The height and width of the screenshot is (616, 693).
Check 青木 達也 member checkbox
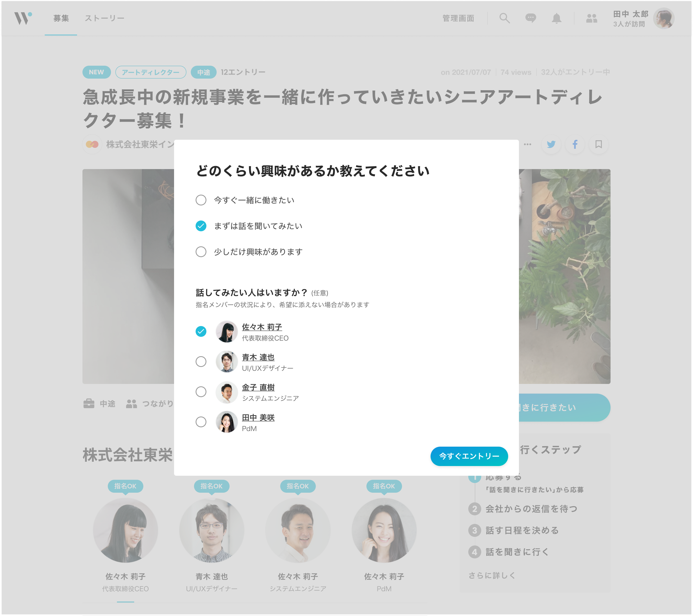point(201,362)
